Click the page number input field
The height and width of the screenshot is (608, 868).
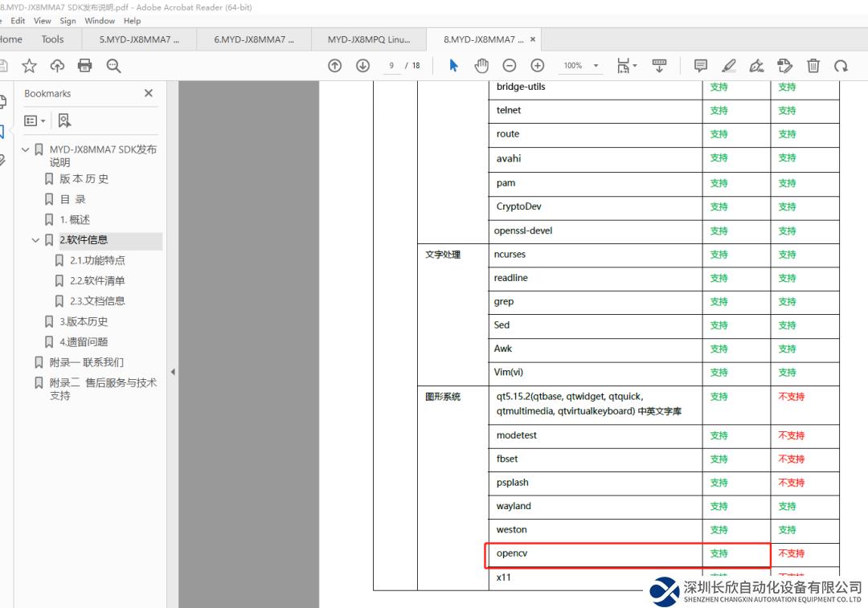(x=393, y=66)
